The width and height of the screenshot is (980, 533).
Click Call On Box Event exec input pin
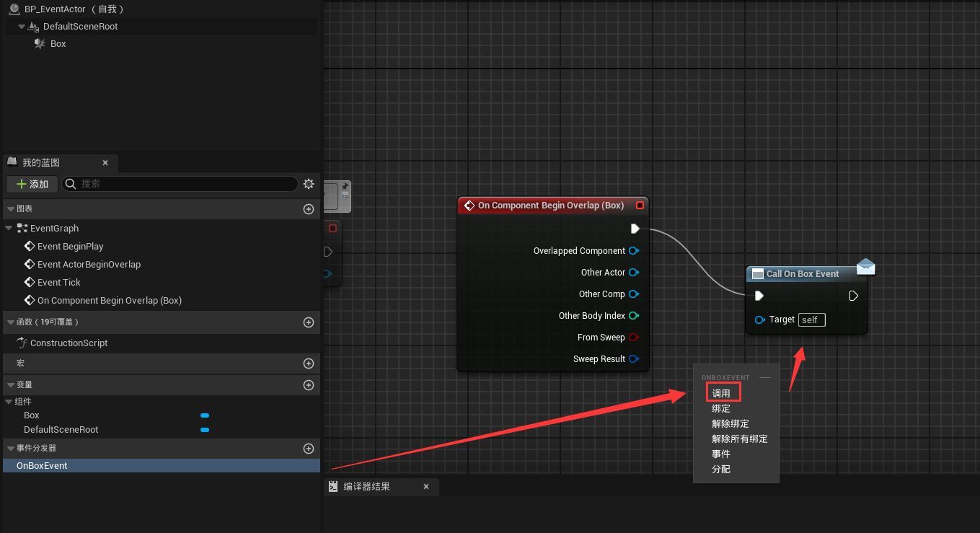tap(759, 296)
